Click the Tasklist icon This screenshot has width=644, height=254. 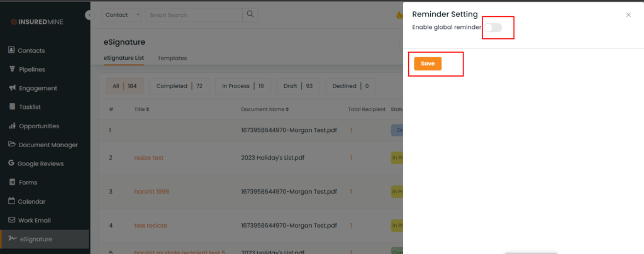(x=11, y=107)
